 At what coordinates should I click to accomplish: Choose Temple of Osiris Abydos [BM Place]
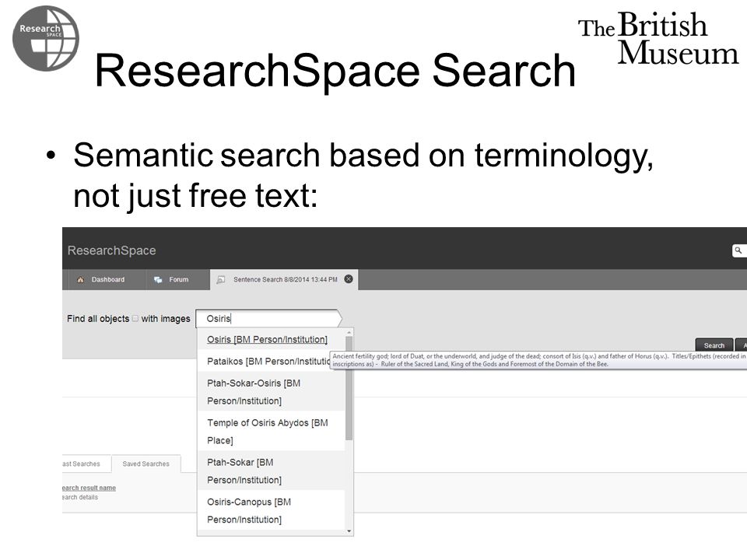click(271, 432)
